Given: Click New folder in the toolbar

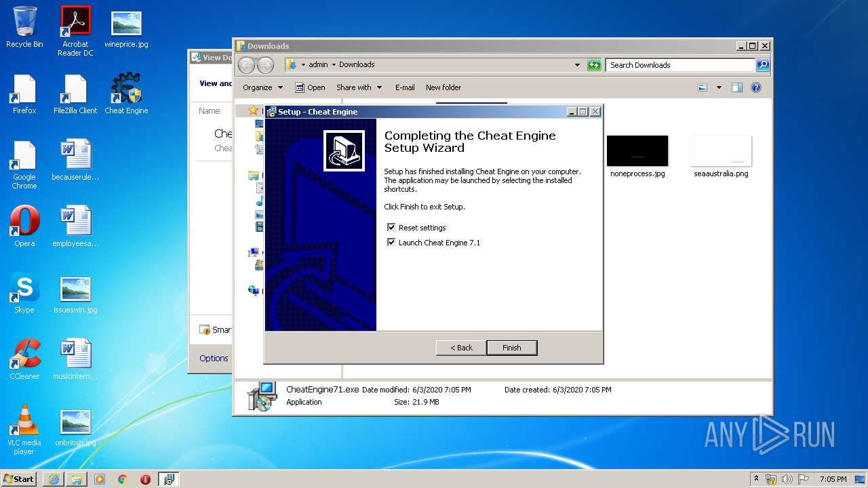Looking at the screenshot, I should [443, 87].
